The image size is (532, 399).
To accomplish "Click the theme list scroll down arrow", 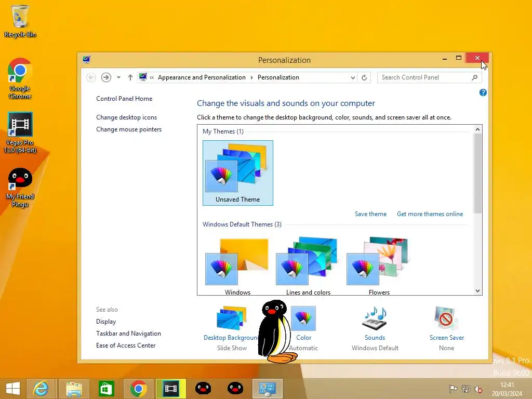I will (x=478, y=291).
